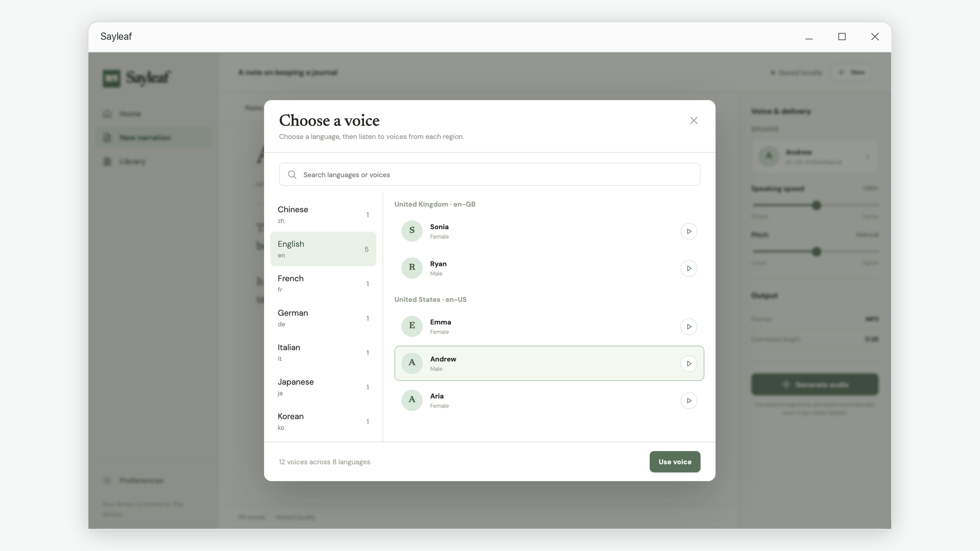Click the search magnifier icon
The height and width of the screenshot is (551, 980).
click(292, 174)
